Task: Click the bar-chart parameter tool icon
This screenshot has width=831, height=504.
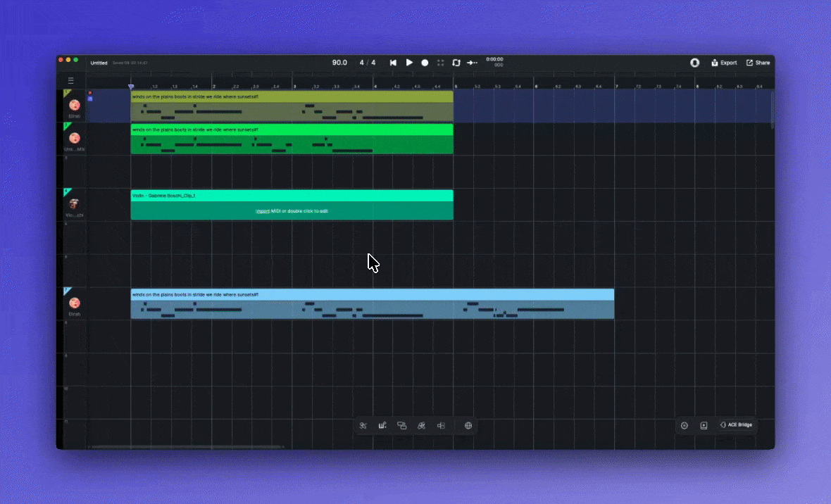Action: (382, 425)
